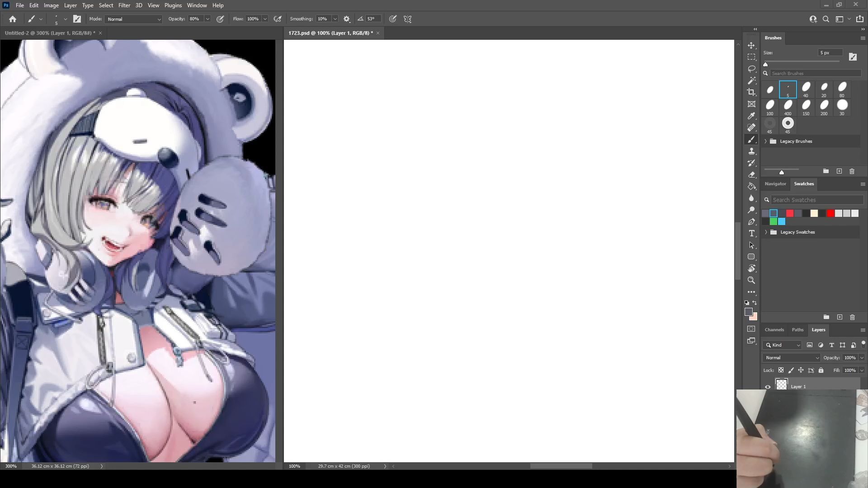Expand the Legacy Brushes folder
The height and width of the screenshot is (488, 868).
[766, 141]
